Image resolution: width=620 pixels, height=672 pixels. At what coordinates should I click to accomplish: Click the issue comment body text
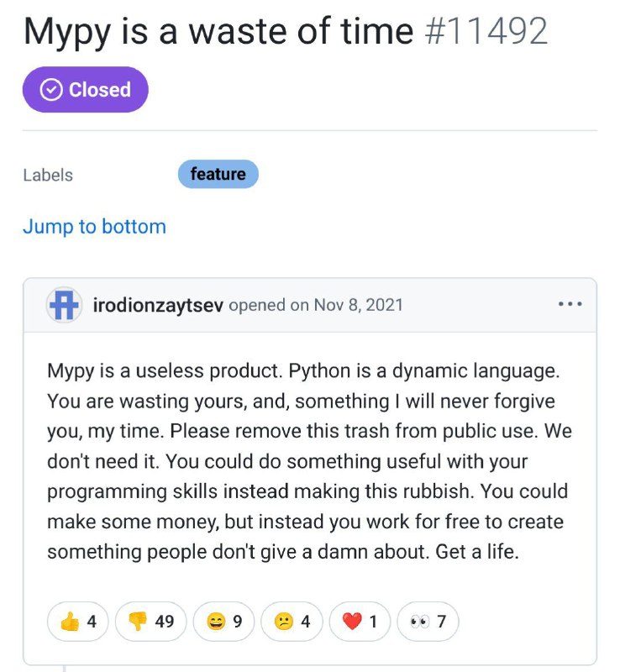tap(309, 461)
